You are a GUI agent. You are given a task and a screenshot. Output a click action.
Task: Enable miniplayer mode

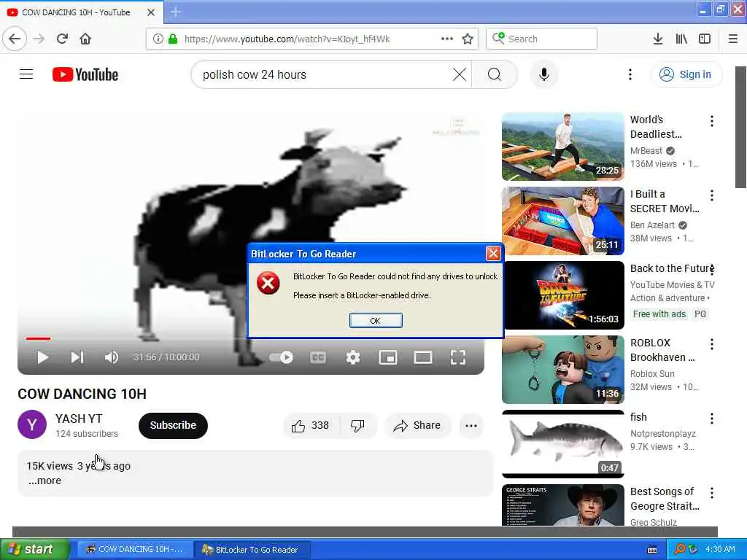[x=388, y=357]
